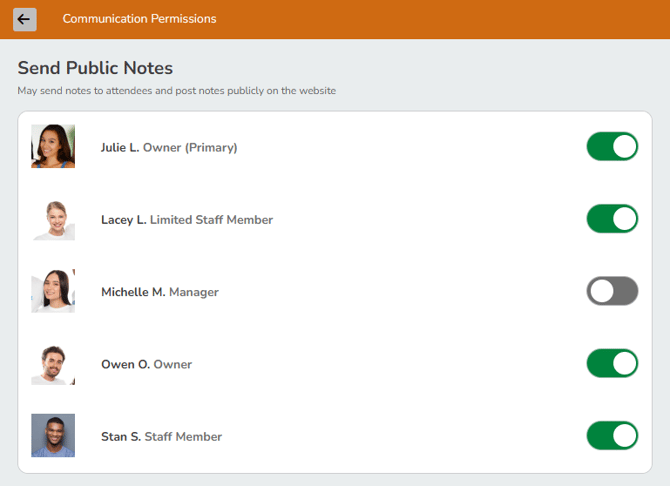Click the Send Public Notes heading
670x486 pixels.
pos(95,68)
